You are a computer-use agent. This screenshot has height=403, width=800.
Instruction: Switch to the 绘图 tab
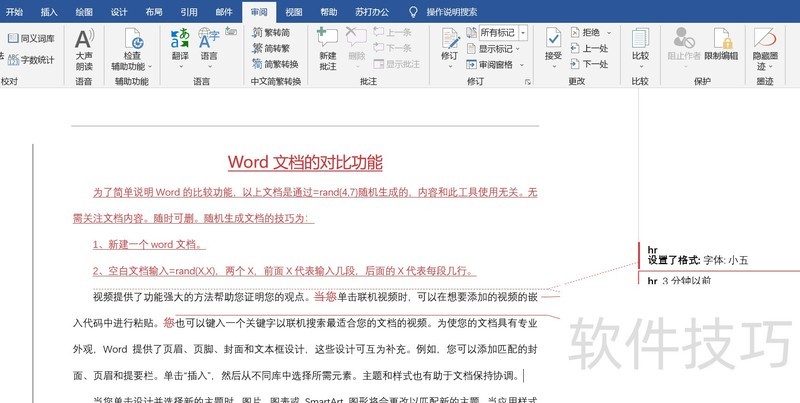coord(84,12)
